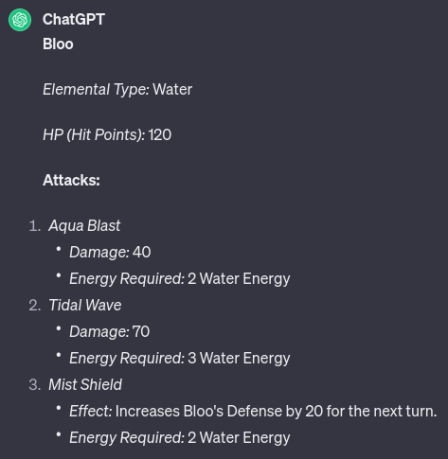Click the 3 Water Energy requirement line
Viewport: 448px width, 459px height.
pos(180,358)
